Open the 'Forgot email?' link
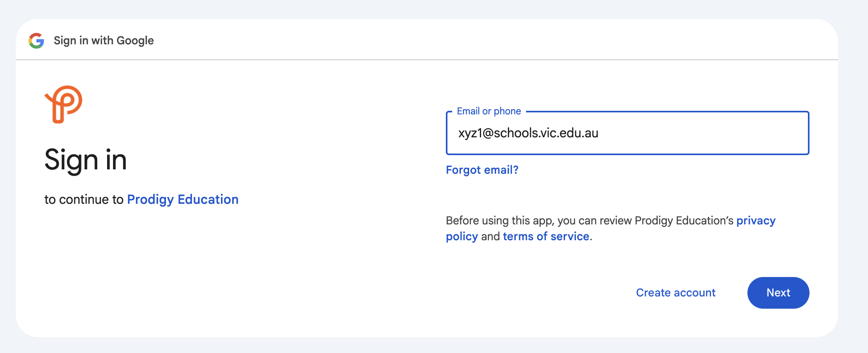This screenshot has height=353, width=868. [x=482, y=170]
